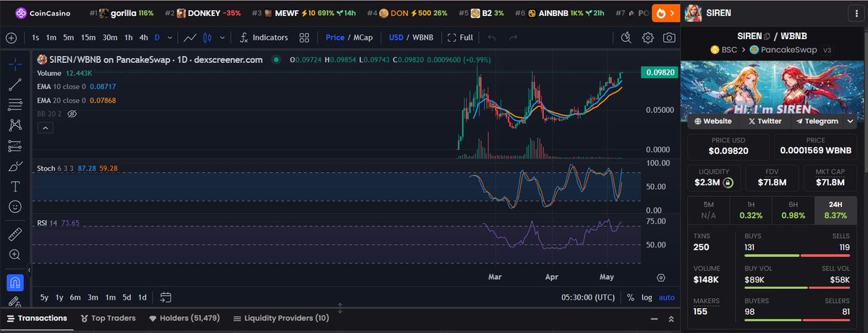Open the 05:30:00 (UTC) timezone menu
This screenshot has height=333, width=868.
point(588,298)
